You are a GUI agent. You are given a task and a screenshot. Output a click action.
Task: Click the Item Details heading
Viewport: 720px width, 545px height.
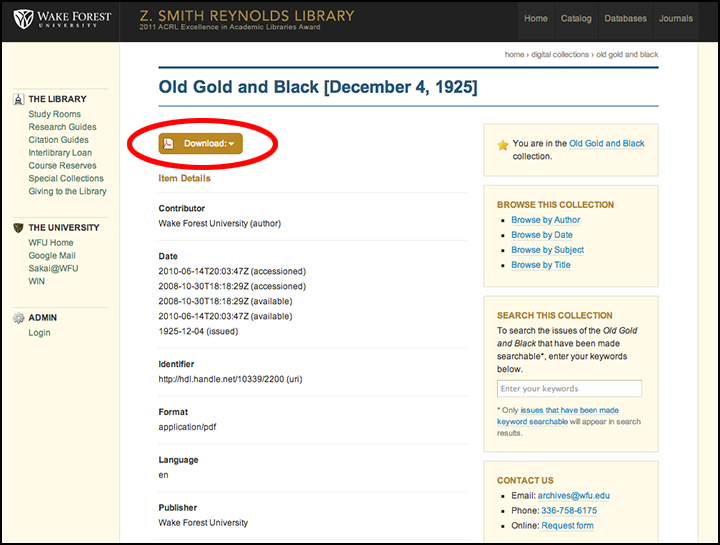[x=185, y=178]
